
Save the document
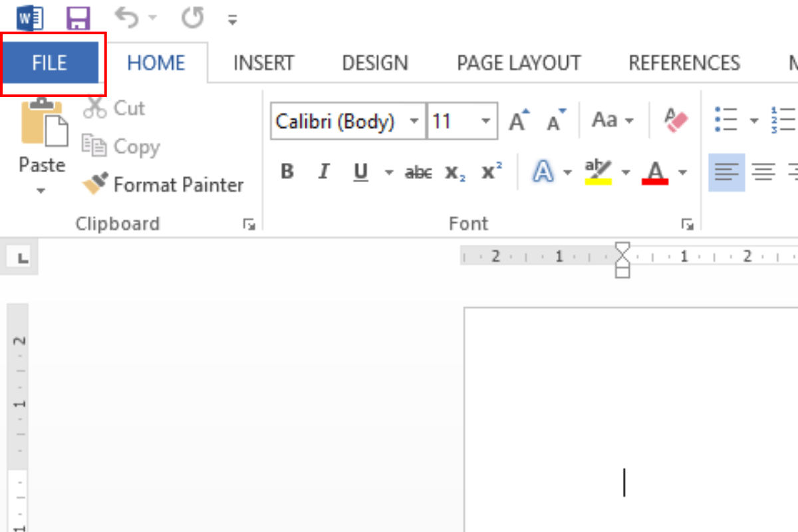click(x=78, y=17)
